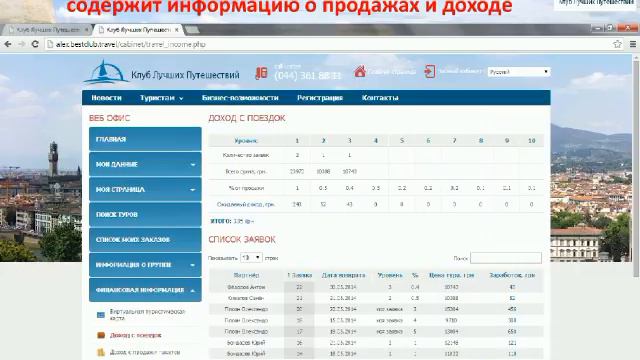Click the browser back arrow

tap(8, 44)
